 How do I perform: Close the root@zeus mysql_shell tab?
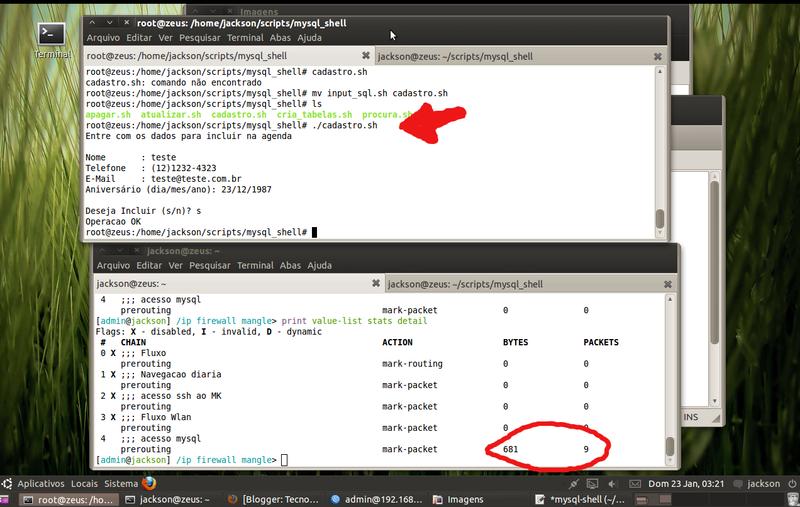pyautogui.click(x=365, y=56)
